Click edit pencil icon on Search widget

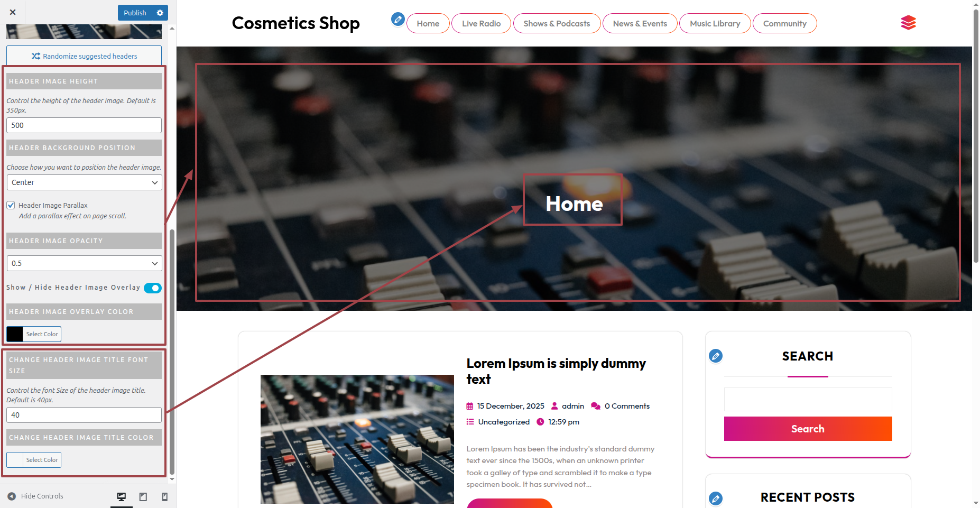716,356
